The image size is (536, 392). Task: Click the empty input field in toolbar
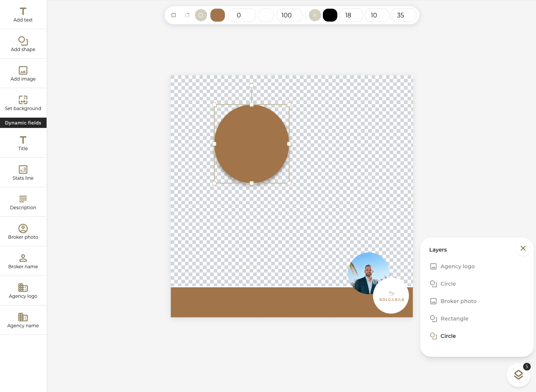tap(266, 15)
